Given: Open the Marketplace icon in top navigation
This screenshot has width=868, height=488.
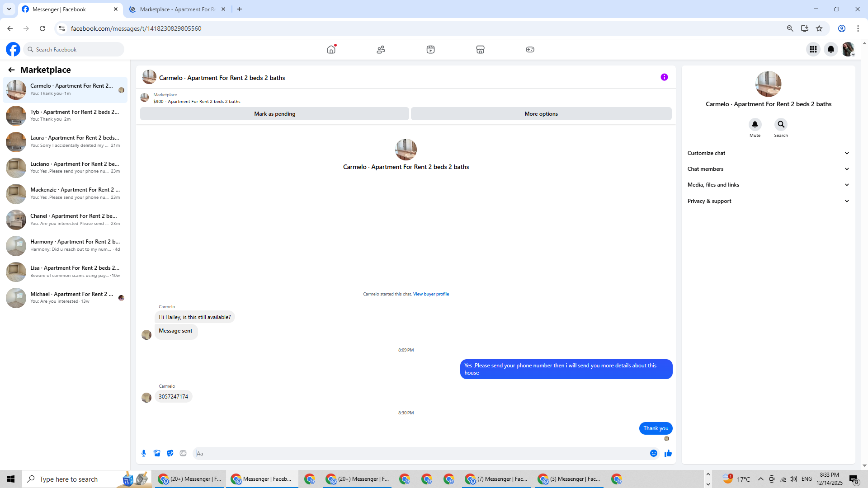Looking at the screenshot, I should [x=480, y=50].
